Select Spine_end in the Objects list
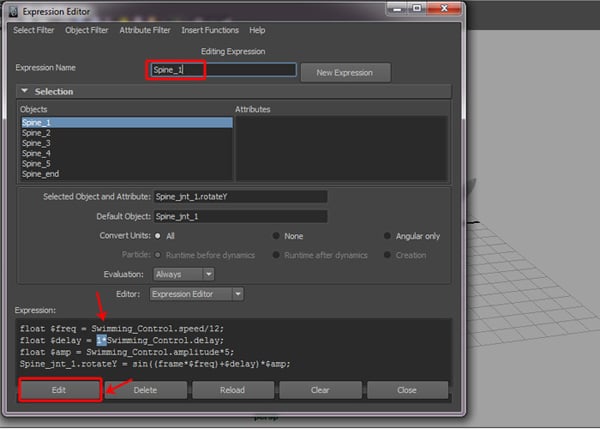The width and height of the screenshot is (600, 429). (x=40, y=174)
